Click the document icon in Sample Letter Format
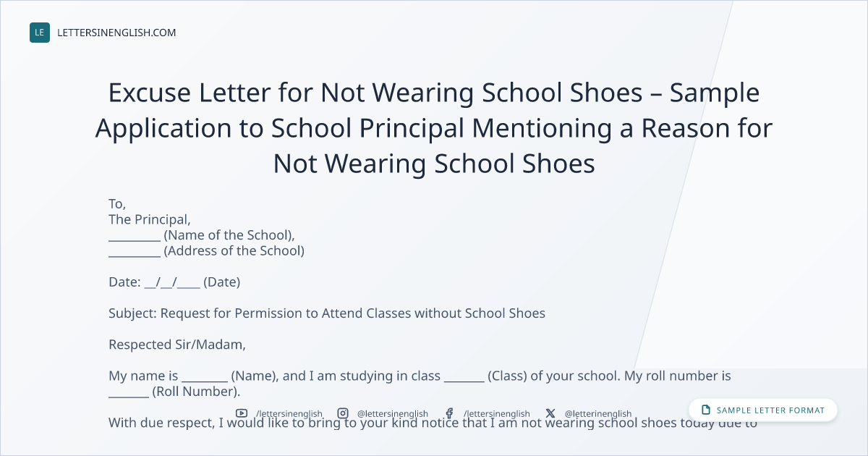 tap(706, 410)
